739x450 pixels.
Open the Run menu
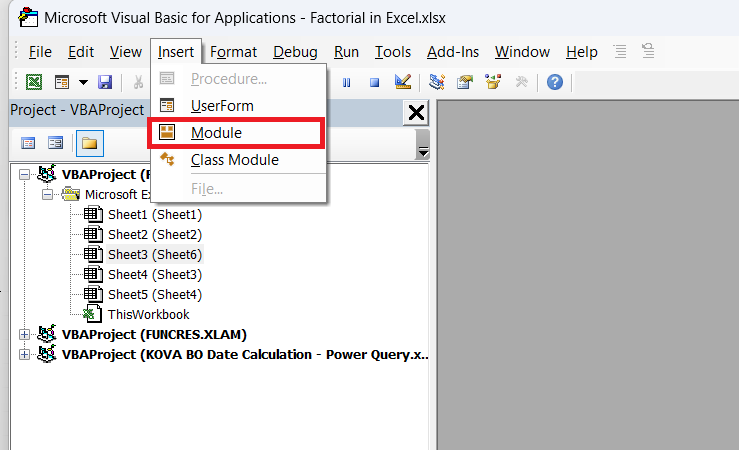(346, 52)
